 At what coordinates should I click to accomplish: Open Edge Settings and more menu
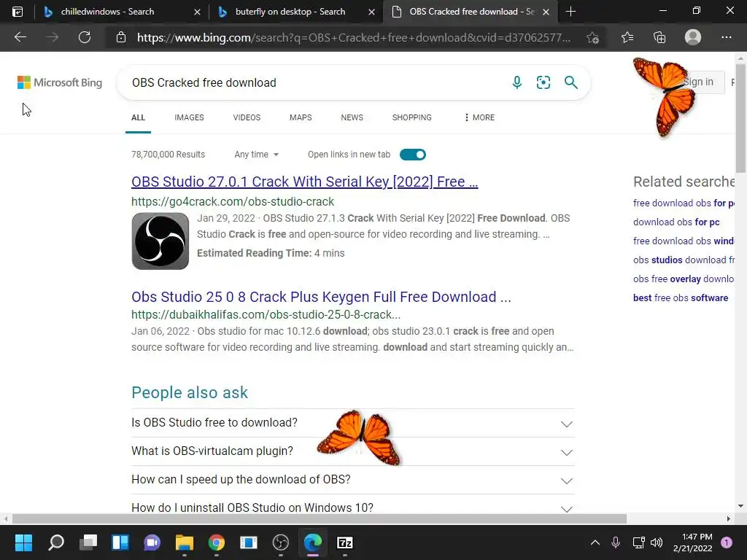click(726, 37)
